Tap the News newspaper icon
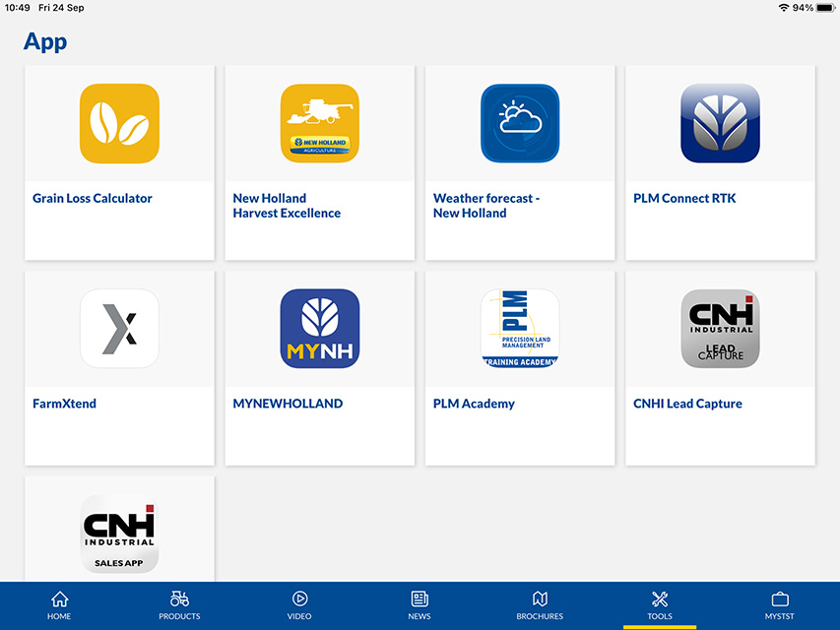 tap(420, 598)
